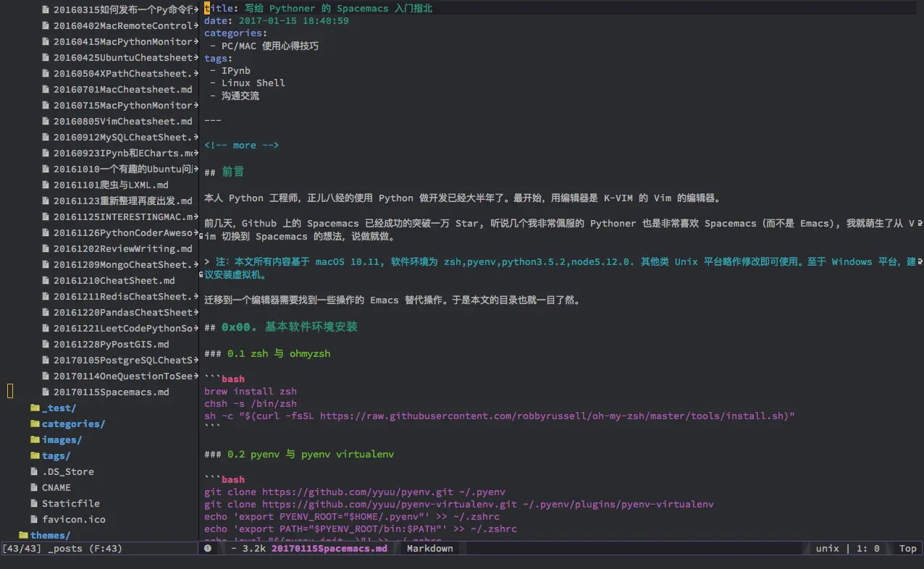Screen dimensions: 924x569
Task: Click the 'Linux Shell' tag entry
Action: [x=253, y=83]
